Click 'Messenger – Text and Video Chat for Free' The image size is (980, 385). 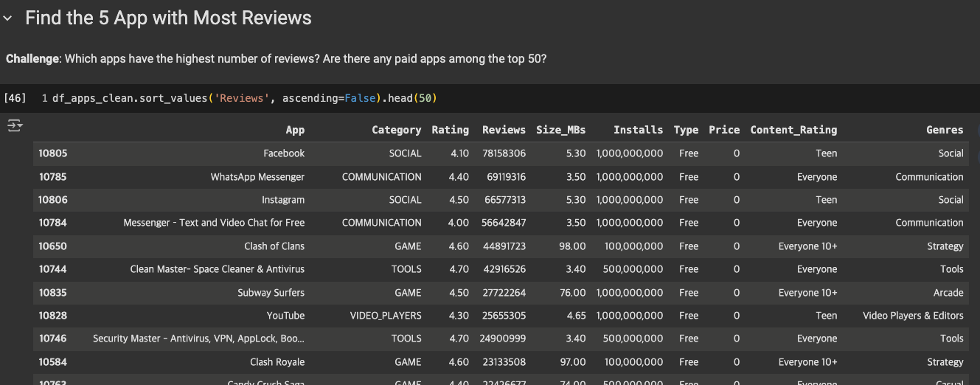point(214,223)
